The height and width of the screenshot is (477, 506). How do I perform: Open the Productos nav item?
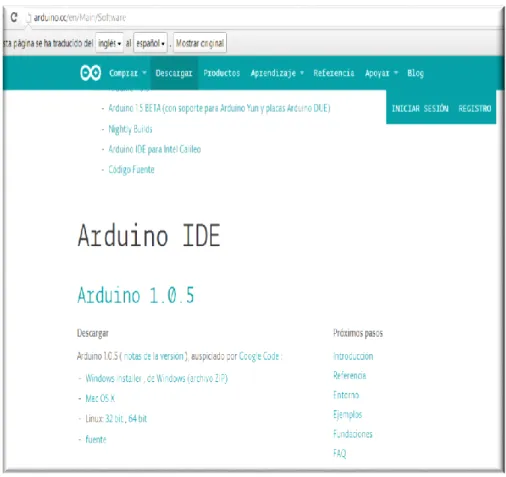222,73
